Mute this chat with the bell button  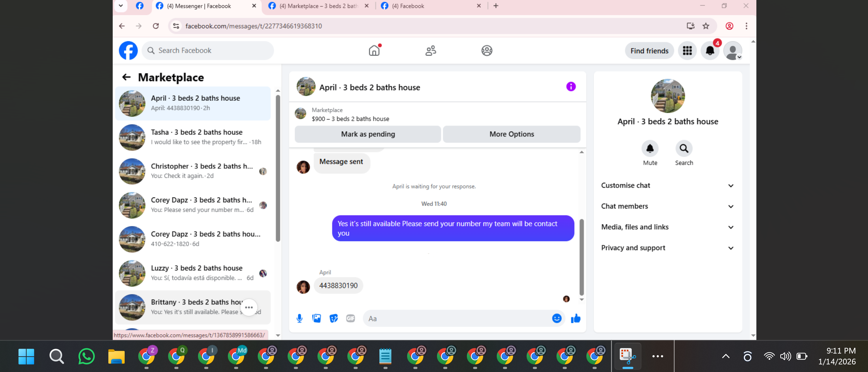tap(650, 149)
